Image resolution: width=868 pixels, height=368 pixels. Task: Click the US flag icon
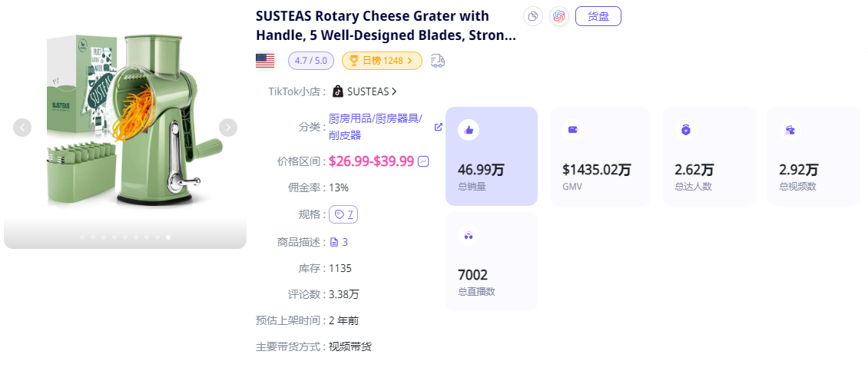tap(265, 60)
